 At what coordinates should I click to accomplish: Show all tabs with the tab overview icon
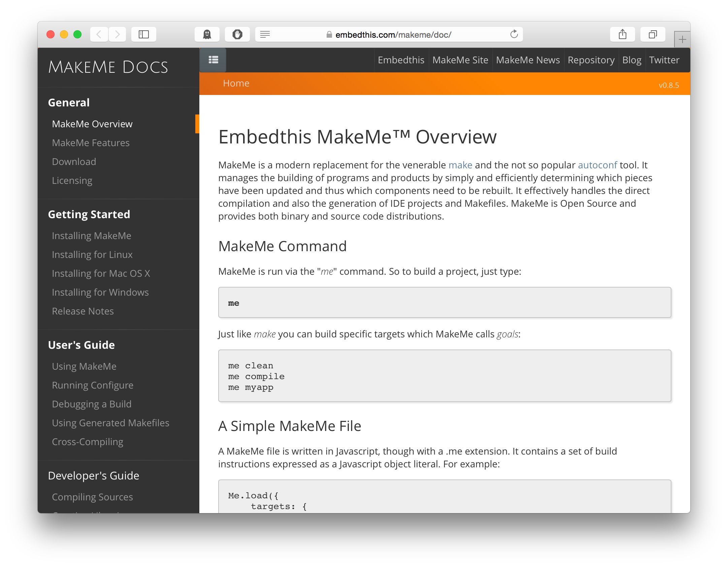(x=653, y=34)
